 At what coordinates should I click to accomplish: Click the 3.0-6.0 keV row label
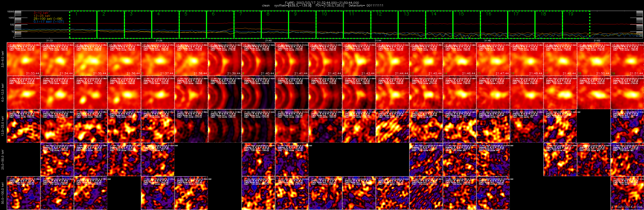click(x=3, y=59)
